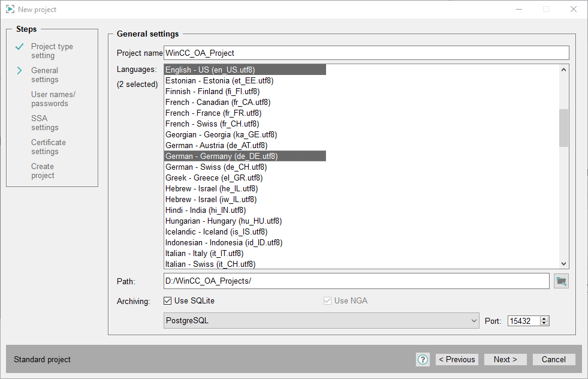This screenshot has height=379, width=588.
Task: Click the languages list scrollbar thumb
Action: (563, 128)
